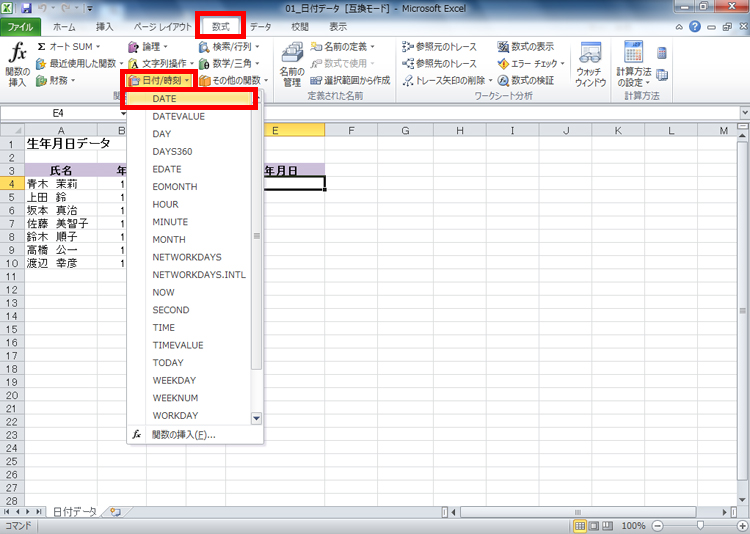Click the zoom out minus button
This screenshot has height=534, width=750.
click(658, 526)
